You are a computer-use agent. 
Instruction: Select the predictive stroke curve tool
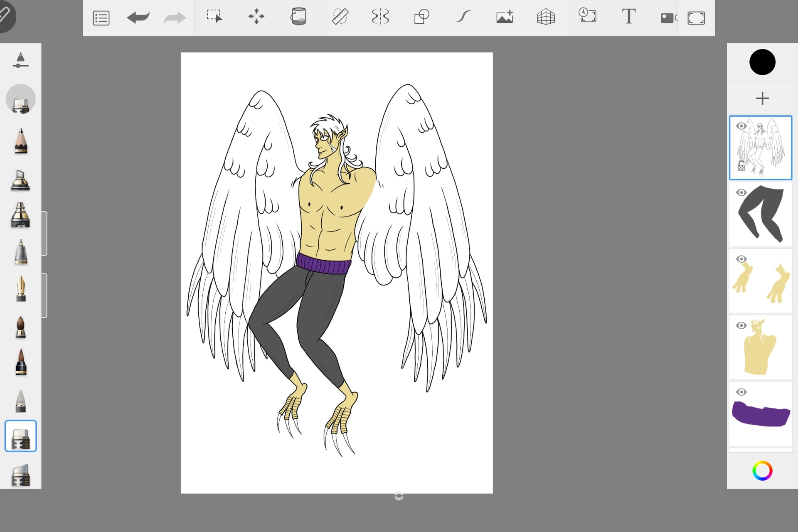coord(463,17)
